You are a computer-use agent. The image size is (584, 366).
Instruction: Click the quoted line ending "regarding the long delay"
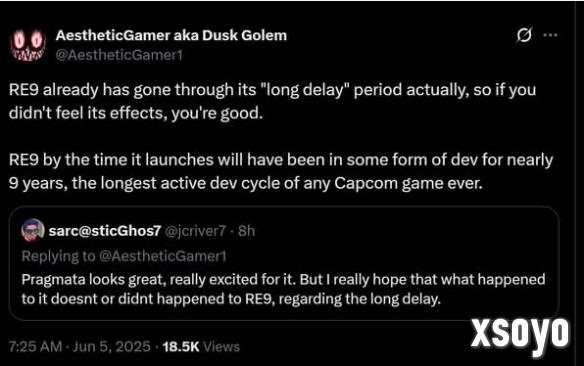(231, 299)
